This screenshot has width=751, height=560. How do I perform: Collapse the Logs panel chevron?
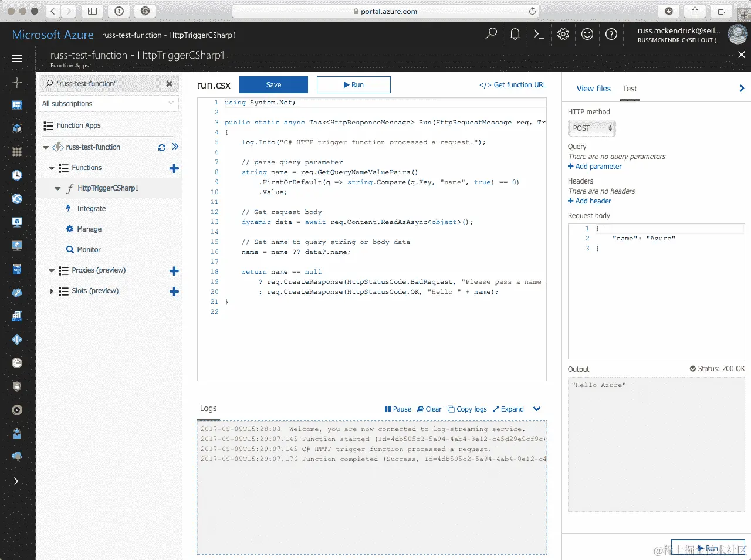[537, 409]
